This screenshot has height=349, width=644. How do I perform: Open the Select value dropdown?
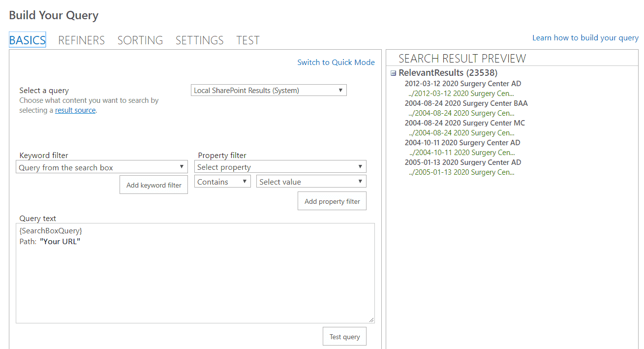[311, 182]
